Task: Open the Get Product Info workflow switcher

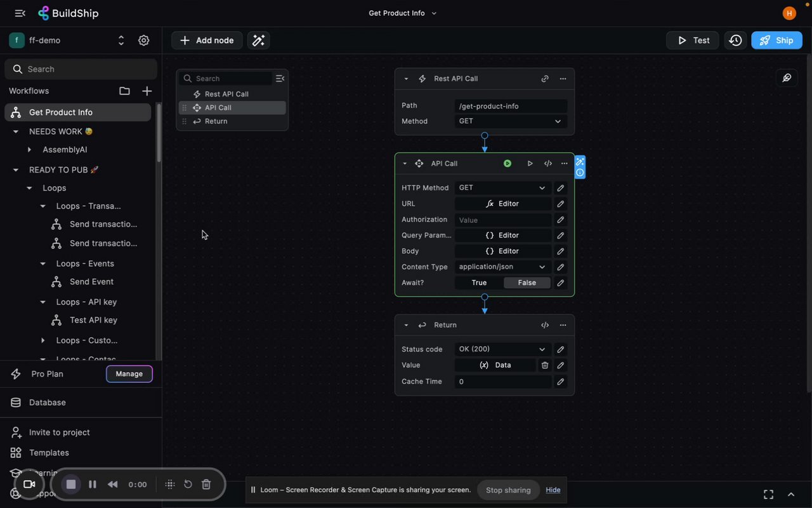Action: pyautogui.click(x=402, y=13)
